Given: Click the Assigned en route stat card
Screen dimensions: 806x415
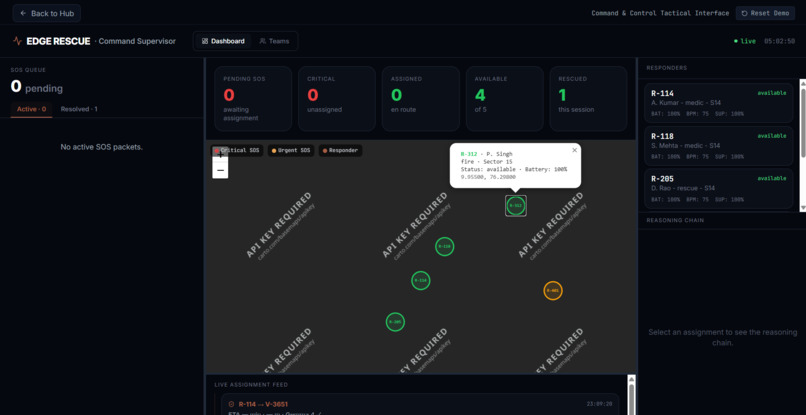Looking at the screenshot, I should pos(420,98).
